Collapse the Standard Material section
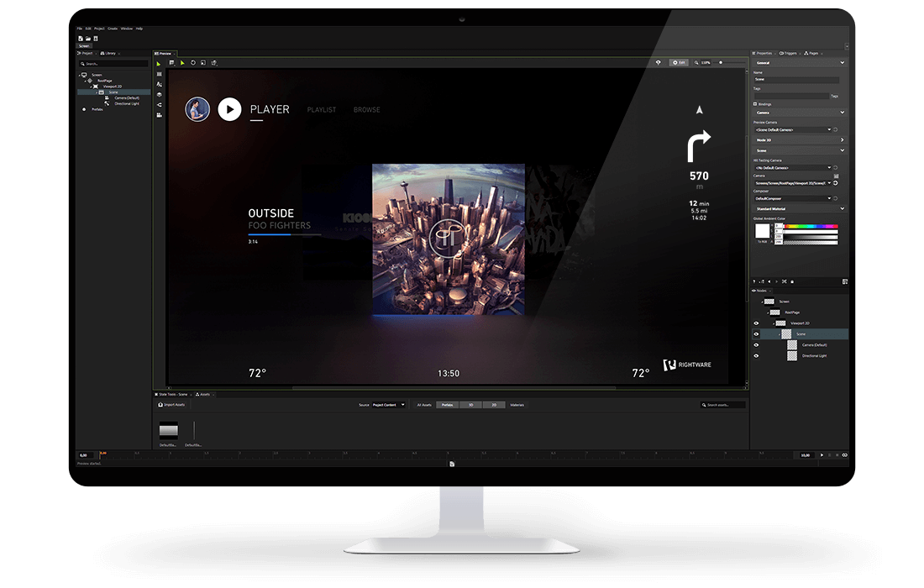Image resolution: width=924 pixels, height=588 pixels. pos(842,208)
